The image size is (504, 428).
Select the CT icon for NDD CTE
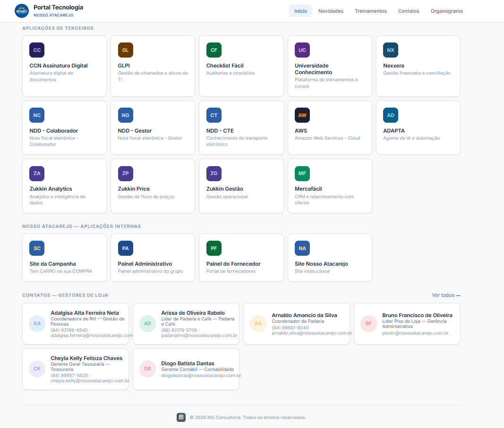pyautogui.click(x=214, y=115)
